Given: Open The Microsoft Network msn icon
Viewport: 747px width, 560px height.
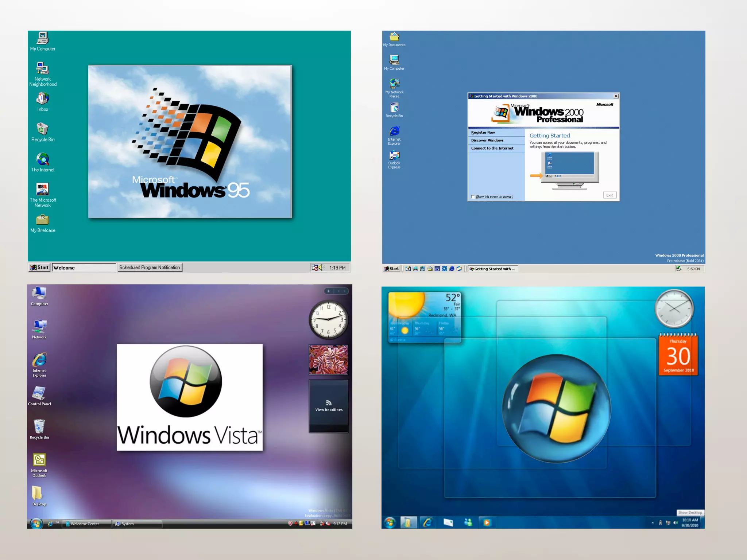Looking at the screenshot, I should click(43, 190).
